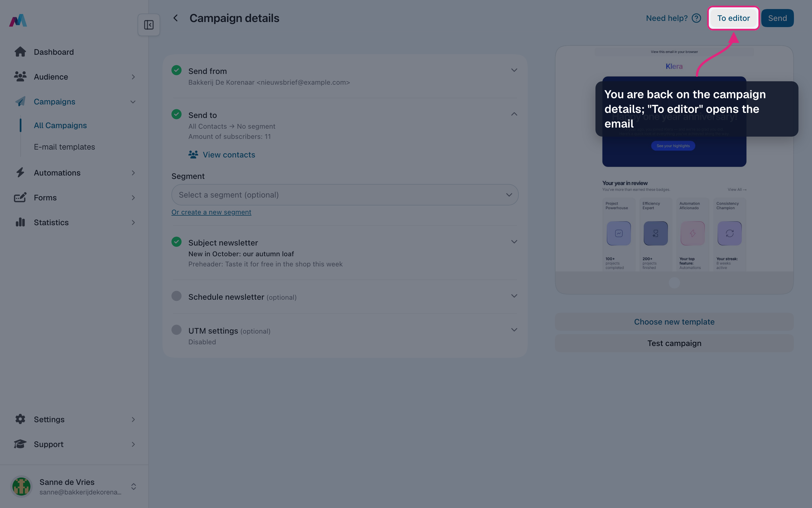Click the Support graduation cap icon
This screenshot has width=812, height=508.
pyautogui.click(x=20, y=444)
